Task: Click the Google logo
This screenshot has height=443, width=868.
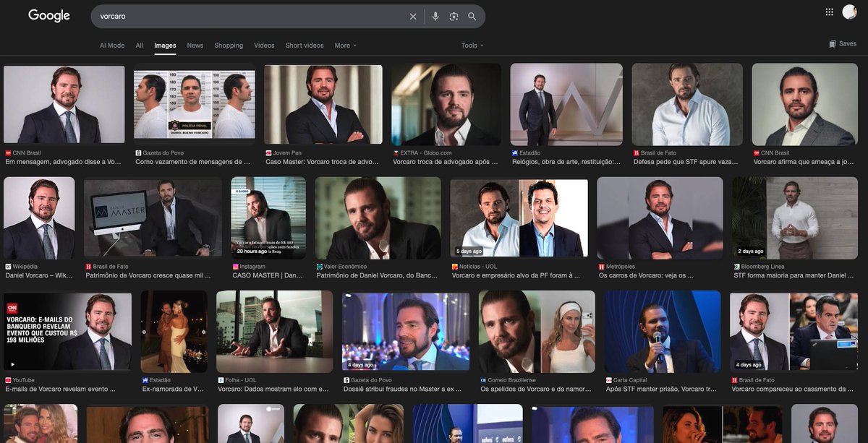Action: point(49,16)
